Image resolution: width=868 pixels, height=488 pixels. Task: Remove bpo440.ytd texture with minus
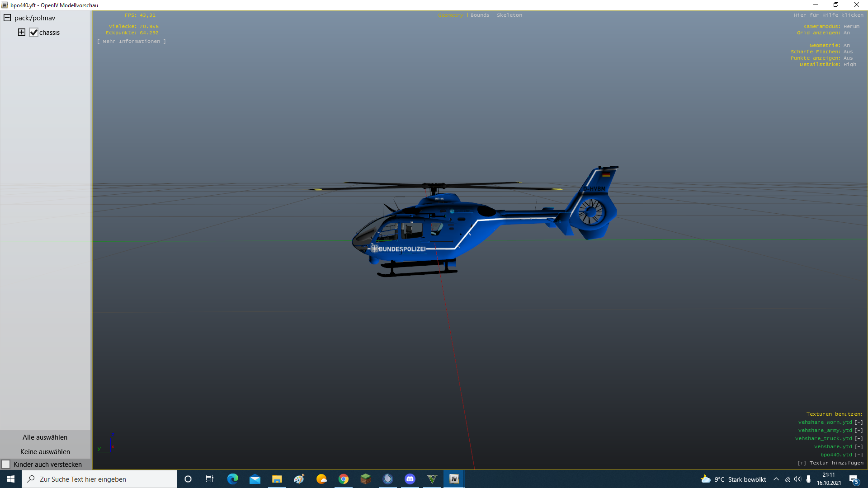859,455
